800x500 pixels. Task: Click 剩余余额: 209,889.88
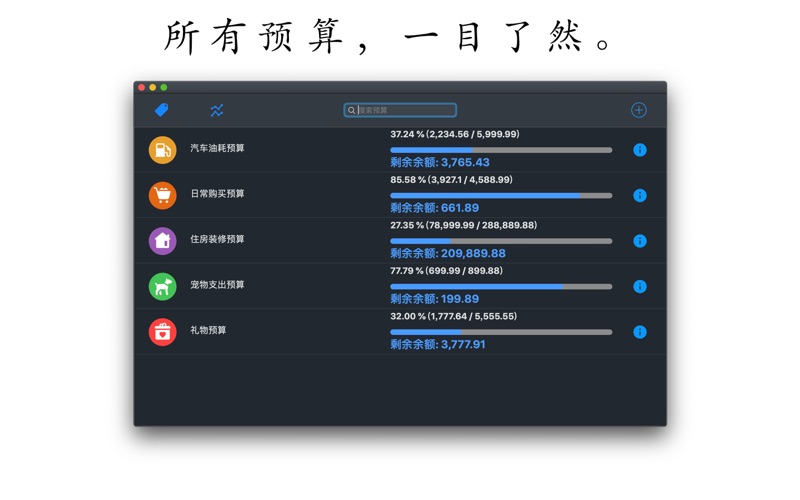pos(448,253)
